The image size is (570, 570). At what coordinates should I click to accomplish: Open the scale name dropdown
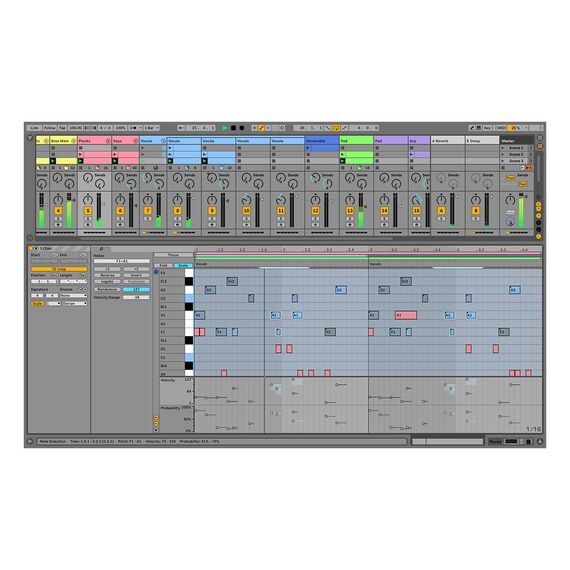[75, 304]
